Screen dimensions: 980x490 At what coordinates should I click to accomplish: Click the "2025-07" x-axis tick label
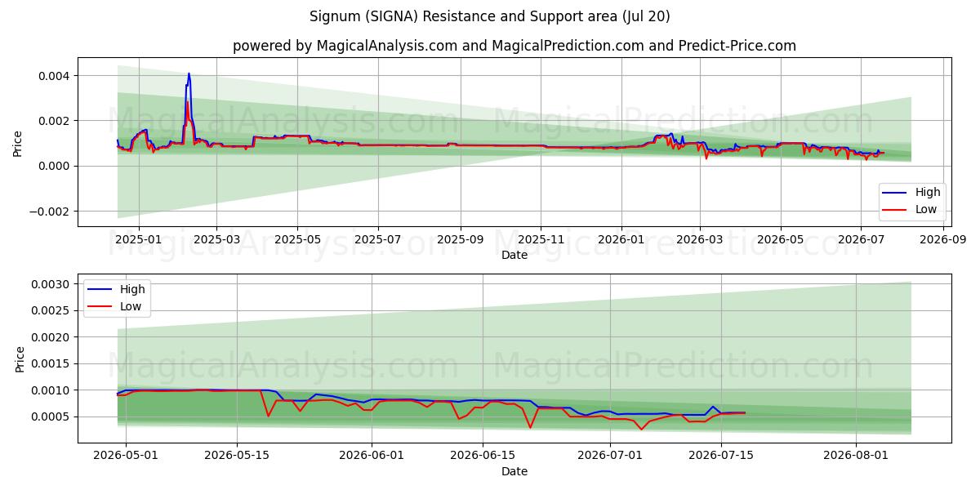point(378,240)
